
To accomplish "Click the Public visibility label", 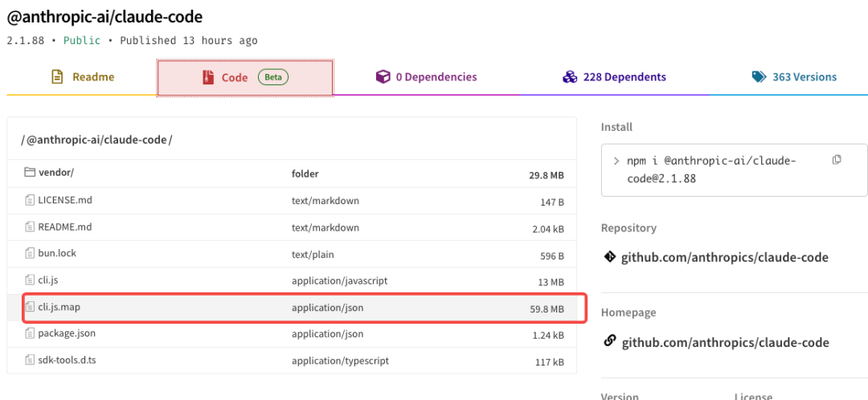I will 82,40.
